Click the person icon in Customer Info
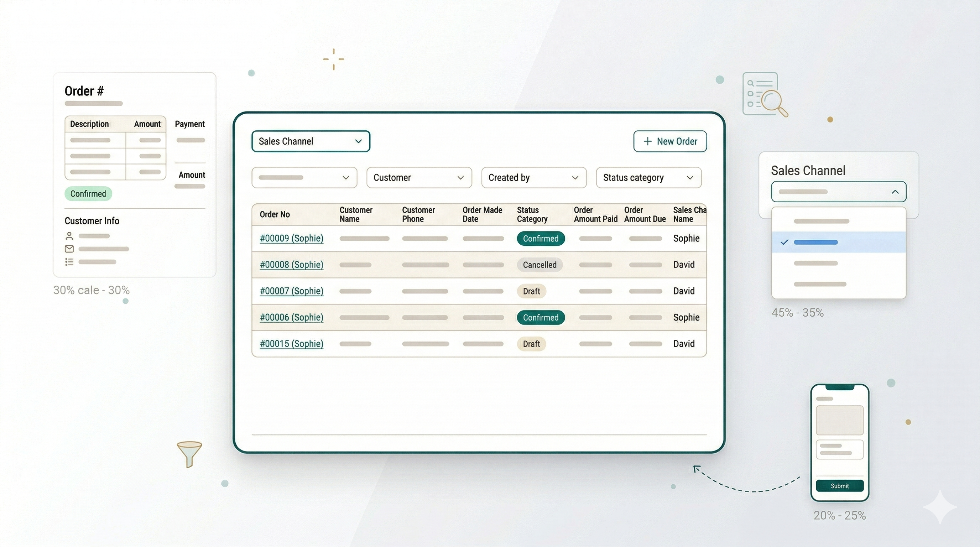Viewport: 980px width, 547px height. [69, 236]
